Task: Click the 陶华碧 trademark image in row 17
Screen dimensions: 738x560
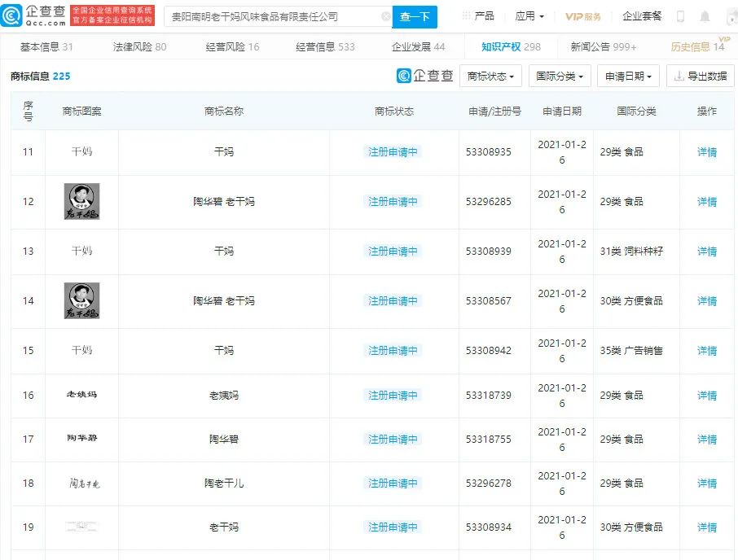Action: [82, 438]
